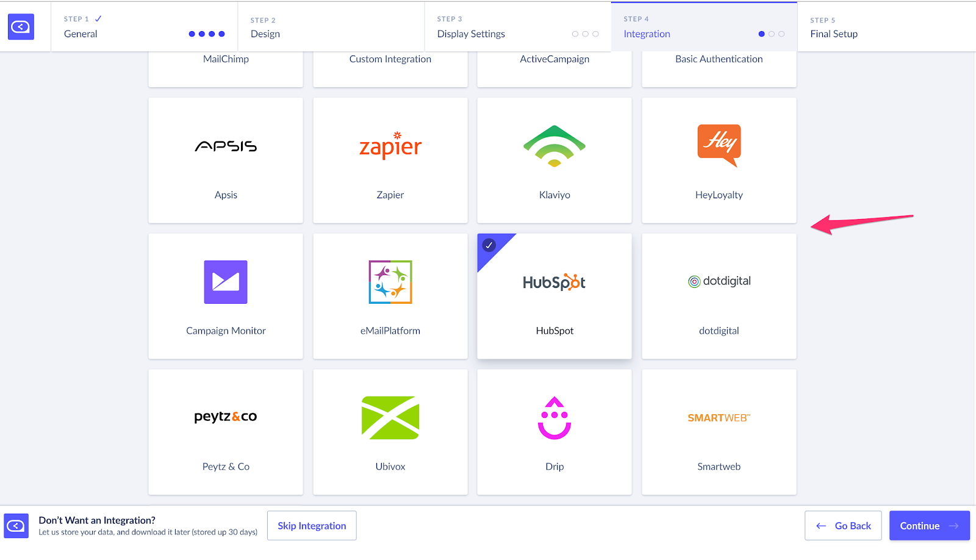Click the Ubivox label text
The image size is (976, 560).
coord(390,467)
